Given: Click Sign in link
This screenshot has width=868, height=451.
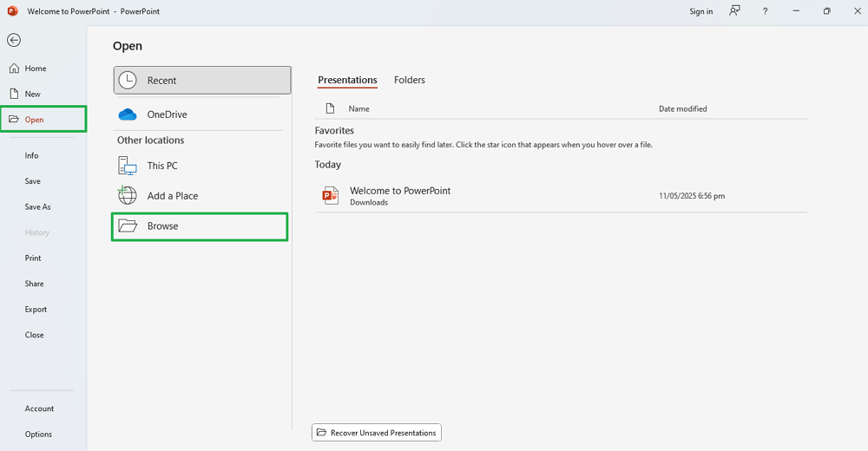Looking at the screenshot, I should pyautogui.click(x=700, y=11).
